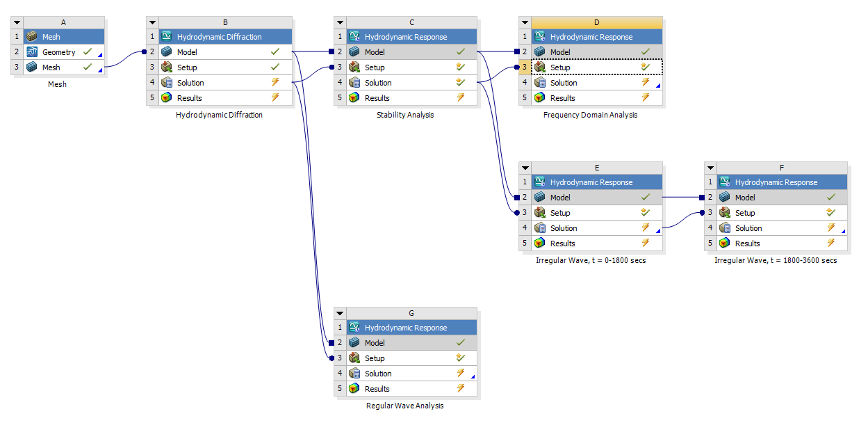Click the Hydrodynamic Diffraction title icon in system B
The width and height of the screenshot is (868, 423).
(167, 37)
